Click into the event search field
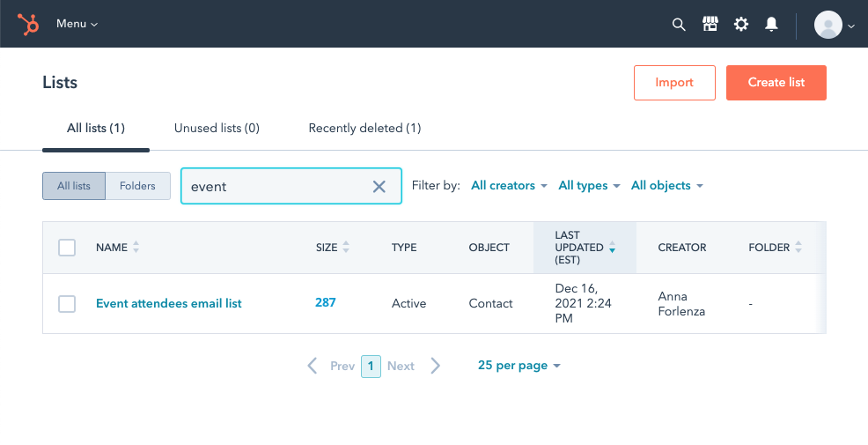The image size is (868, 445). click(273, 186)
